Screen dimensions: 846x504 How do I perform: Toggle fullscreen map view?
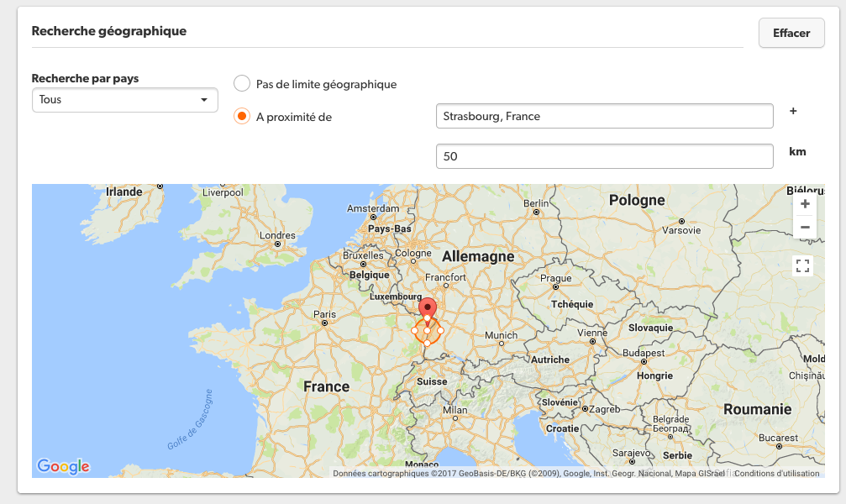pos(802,266)
